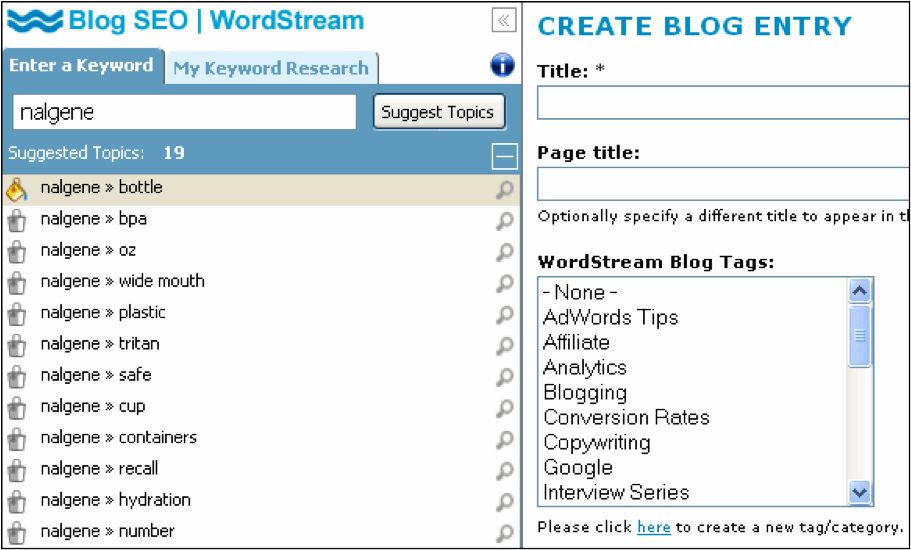Click the bucket icon beside nalgene hydration
The width and height of the screenshot is (911, 550).
pos(17,504)
